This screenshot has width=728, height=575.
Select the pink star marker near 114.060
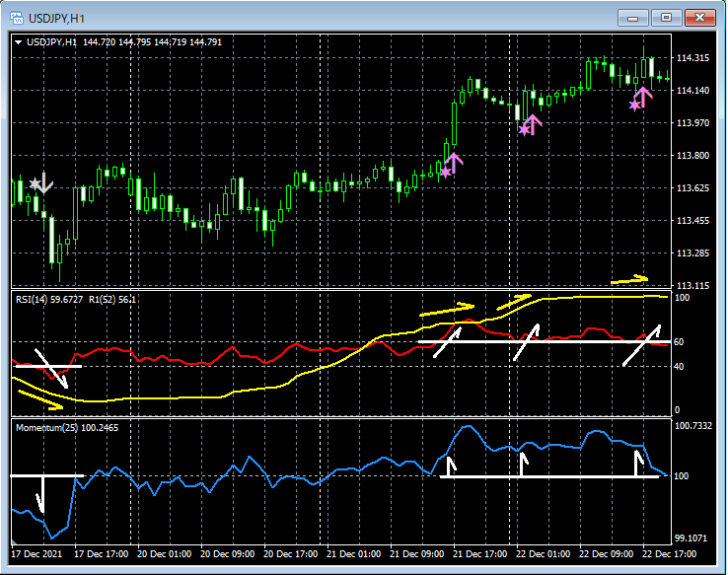634,106
